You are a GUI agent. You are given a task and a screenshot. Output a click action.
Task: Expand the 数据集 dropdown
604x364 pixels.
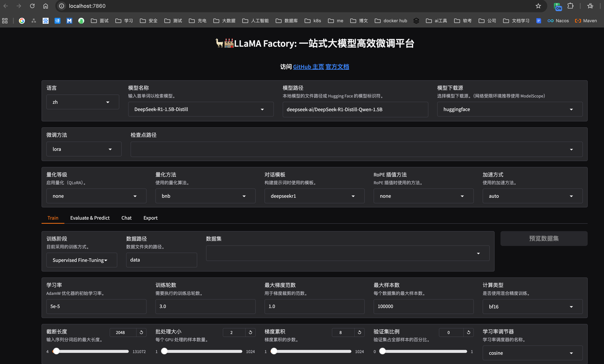coord(348,253)
